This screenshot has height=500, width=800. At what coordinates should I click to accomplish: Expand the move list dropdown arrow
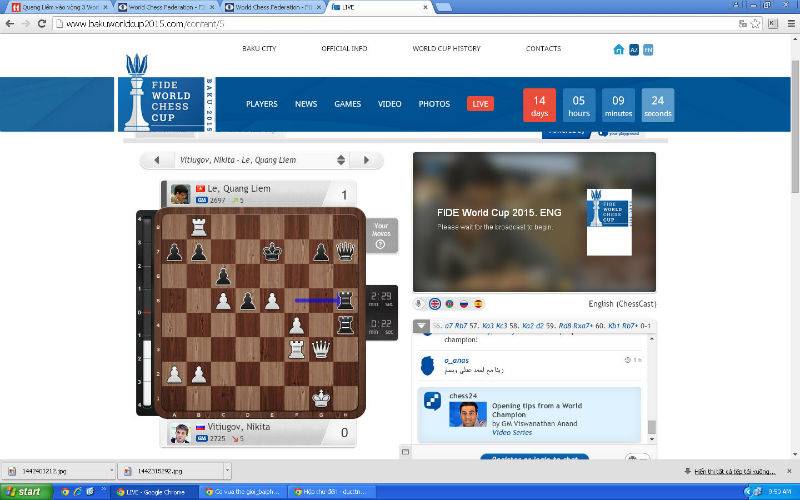click(421, 326)
